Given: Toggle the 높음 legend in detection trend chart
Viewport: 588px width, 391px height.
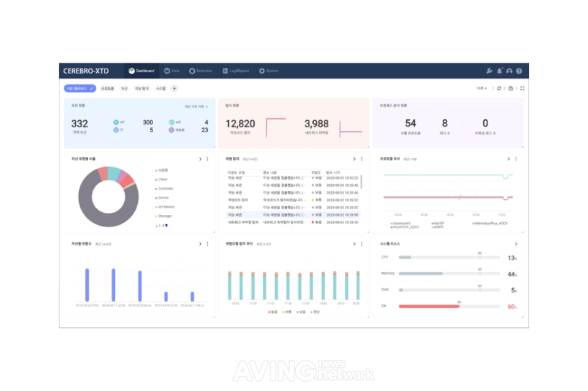Looking at the screenshot, I should point(272,311).
